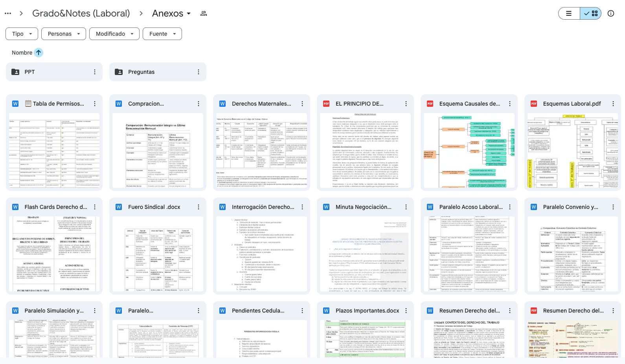Image resolution: width=625 pixels, height=364 pixels.
Task: Select the Esquema Causales PDF thumbnail
Action: tap(469, 151)
